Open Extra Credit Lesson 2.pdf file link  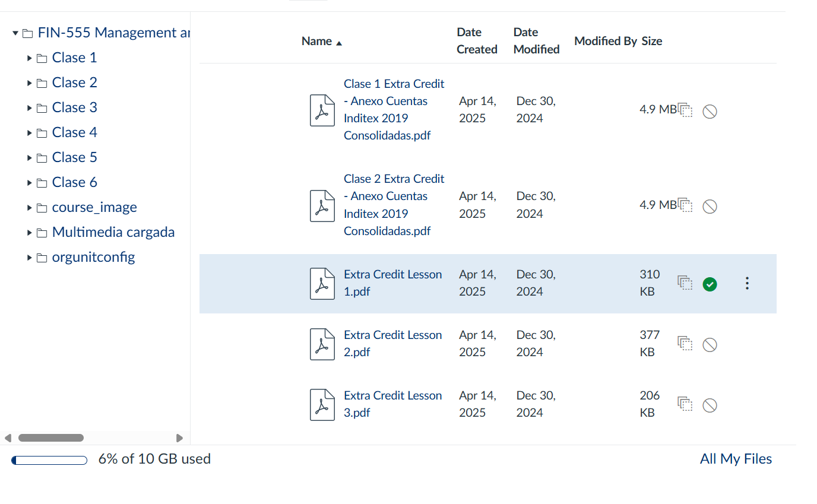click(x=392, y=343)
